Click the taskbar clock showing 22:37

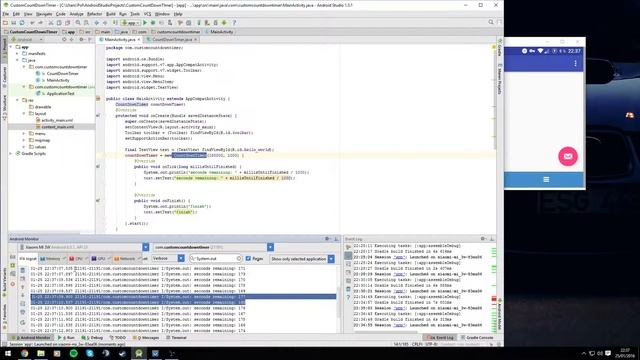coord(624,353)
